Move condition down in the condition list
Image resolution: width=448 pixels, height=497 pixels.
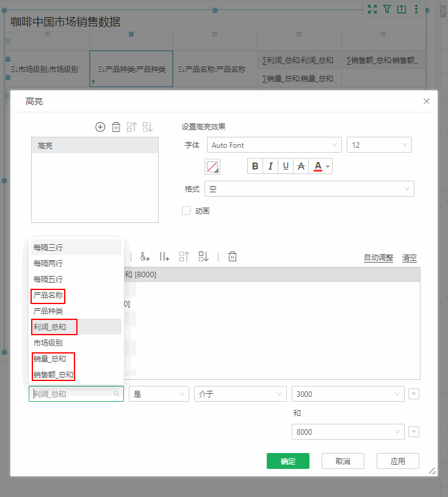(x=203, y=256)
